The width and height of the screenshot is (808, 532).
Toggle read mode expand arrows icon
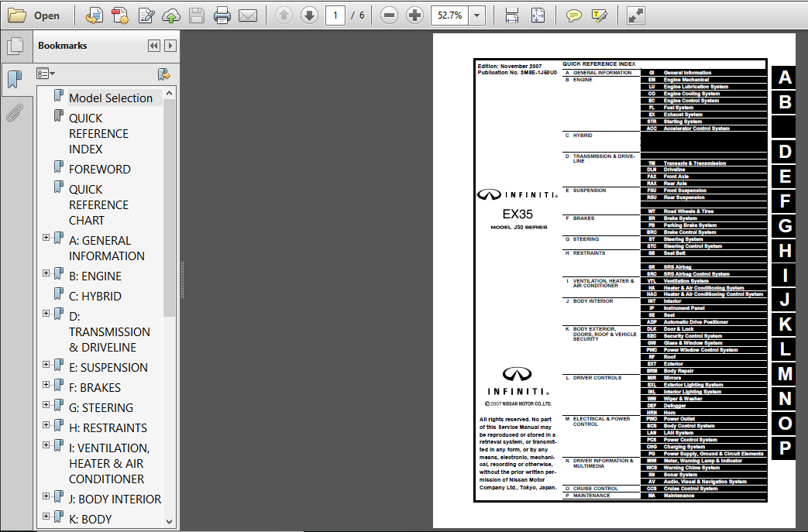point(636,15)
